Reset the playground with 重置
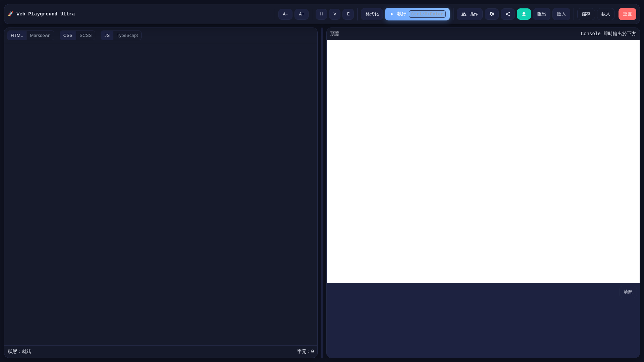The image size is (644, 362). 627,14
